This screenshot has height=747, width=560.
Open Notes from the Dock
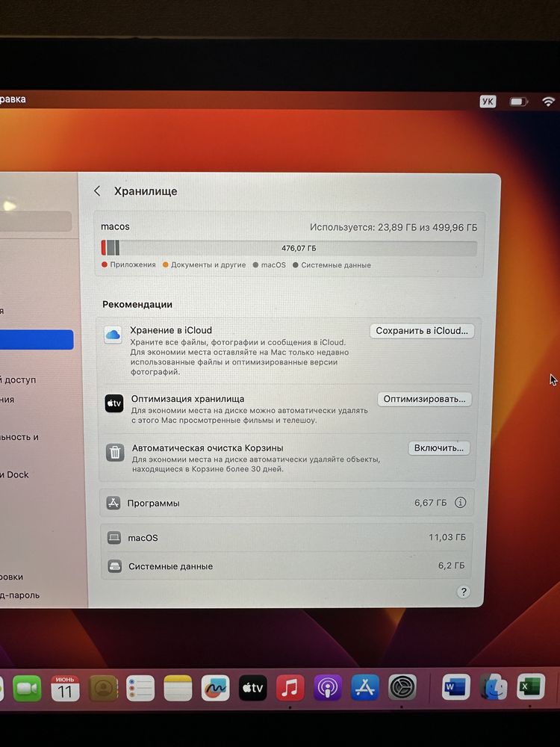tap(178, 688)
